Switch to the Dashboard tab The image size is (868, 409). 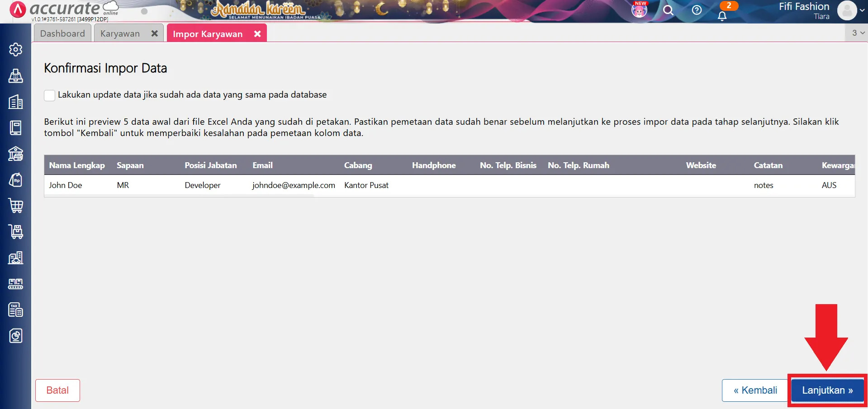coord(62,33)
